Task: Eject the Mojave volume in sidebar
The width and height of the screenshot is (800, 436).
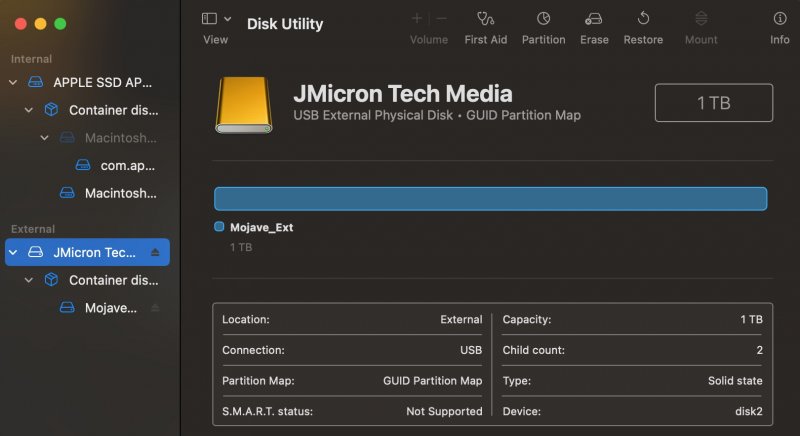Action: [x=155, y=308]
